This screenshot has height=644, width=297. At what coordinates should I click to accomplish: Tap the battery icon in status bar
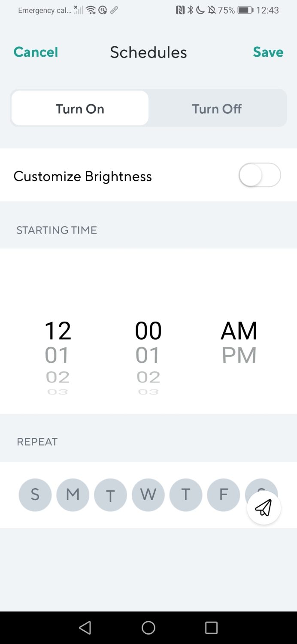pyautogui.click(x=245, y=10)
